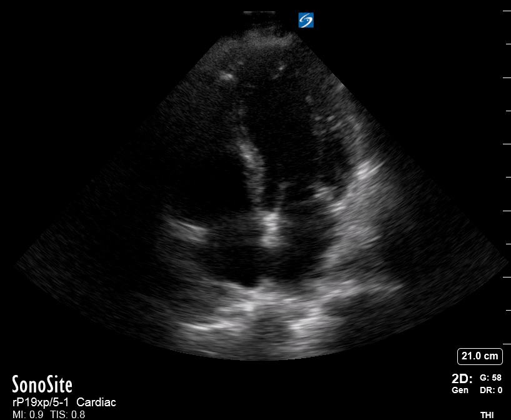Click the small bright echo spot near the sector top
This screenshot has height=420, width=511.
click(227, 77)
